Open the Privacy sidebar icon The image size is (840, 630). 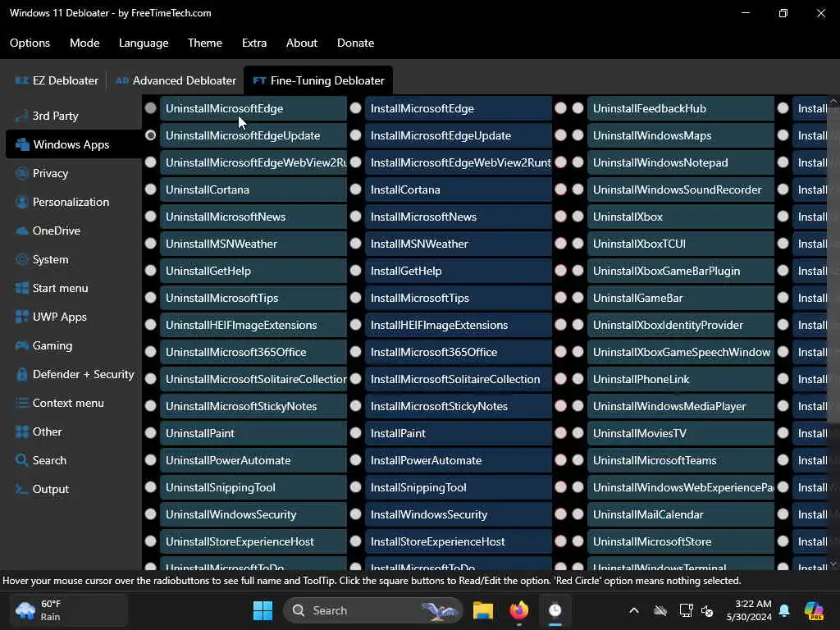click(21, 173)
